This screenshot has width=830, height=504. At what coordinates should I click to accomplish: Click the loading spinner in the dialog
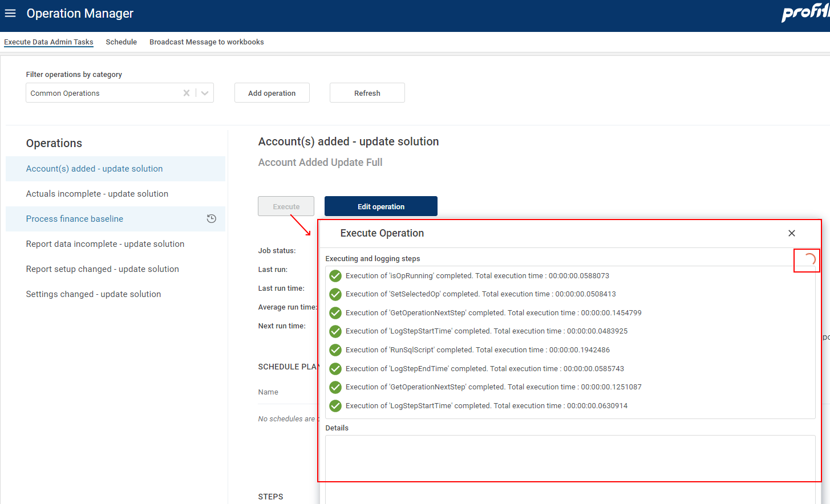coord(809,260)
